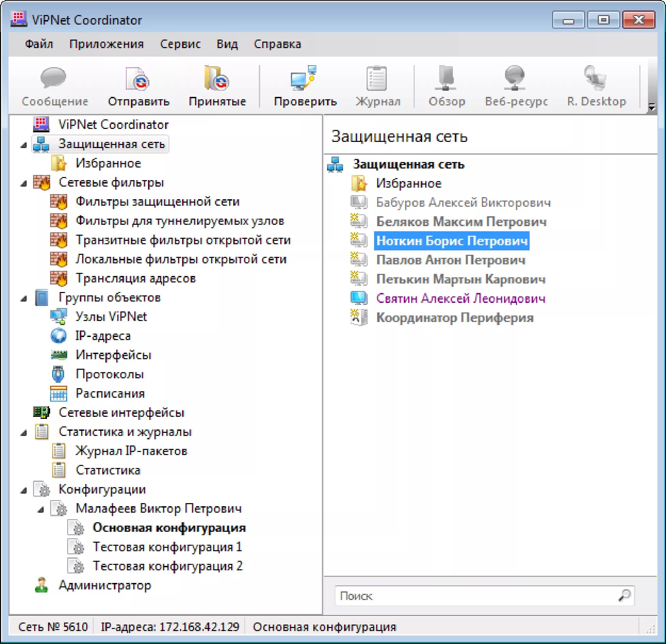The image size is (666, 644).
Task: Select ViPNet Coordinator root tree item
Action: point(113,125)
